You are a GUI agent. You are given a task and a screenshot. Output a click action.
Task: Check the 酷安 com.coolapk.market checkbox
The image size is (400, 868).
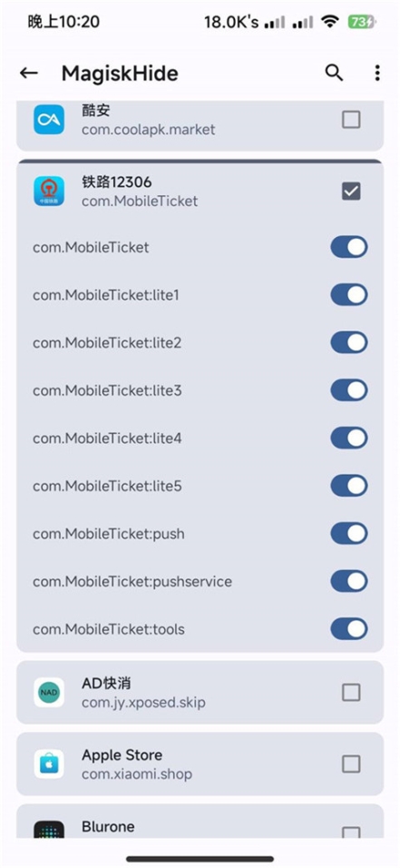tap(351, 120)
